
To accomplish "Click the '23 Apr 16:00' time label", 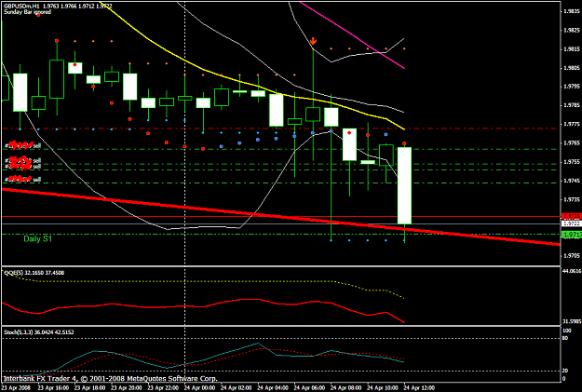I will click(x=53, y=388).
